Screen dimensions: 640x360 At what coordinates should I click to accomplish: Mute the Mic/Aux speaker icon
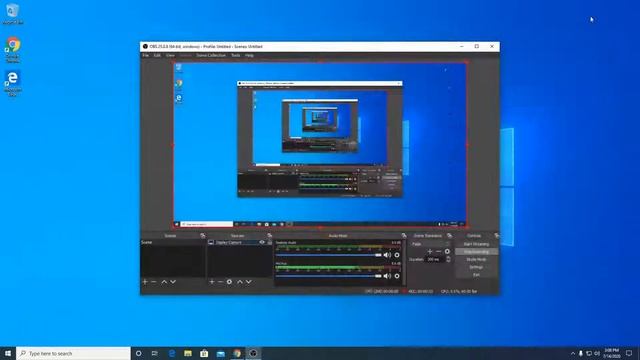pyautogui.click(x=387, y=276)
